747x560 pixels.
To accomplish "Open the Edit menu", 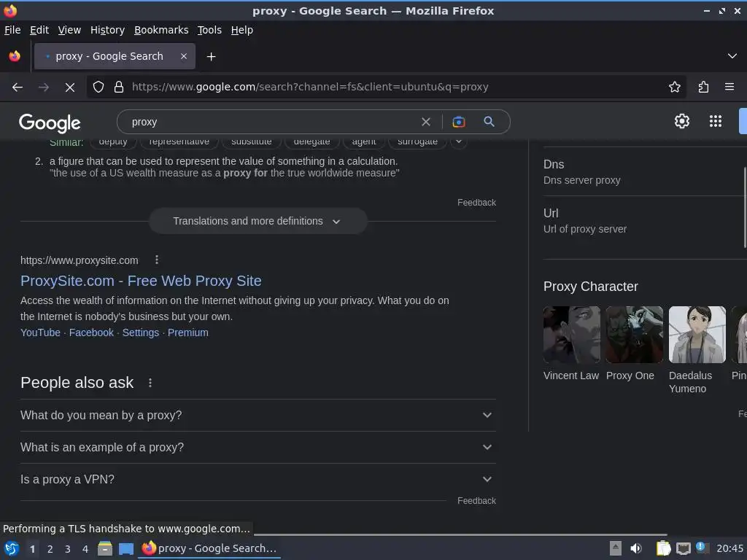I will (39, 30).
